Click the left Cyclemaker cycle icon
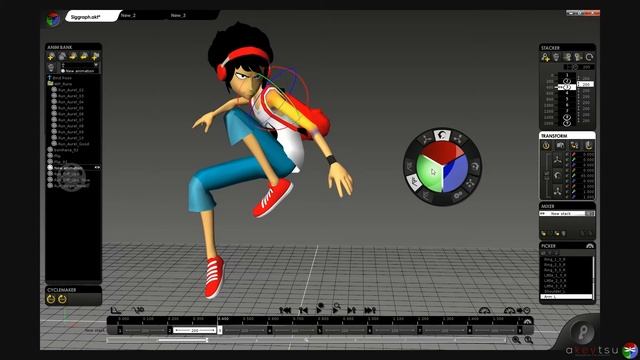The image size is (640, 360). click(x=51, y=299)
